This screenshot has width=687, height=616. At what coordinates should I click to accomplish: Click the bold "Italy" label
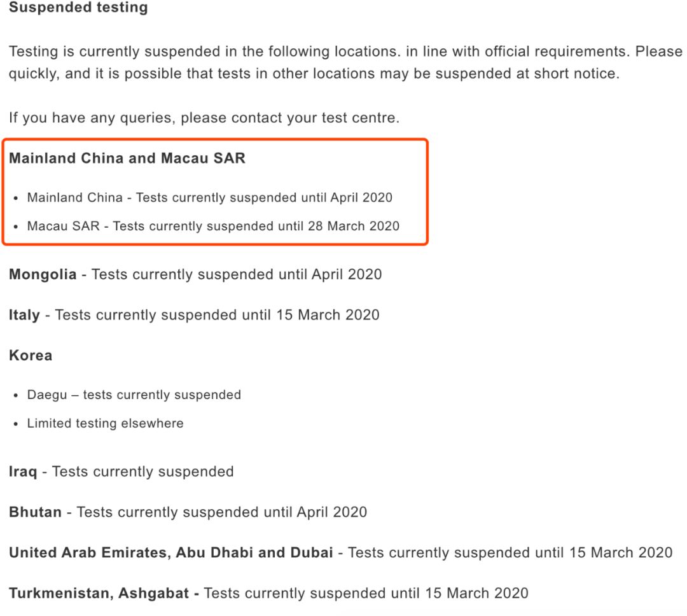24,315
